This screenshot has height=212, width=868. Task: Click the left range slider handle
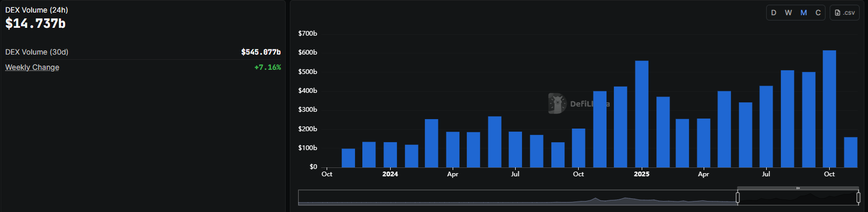738,197
